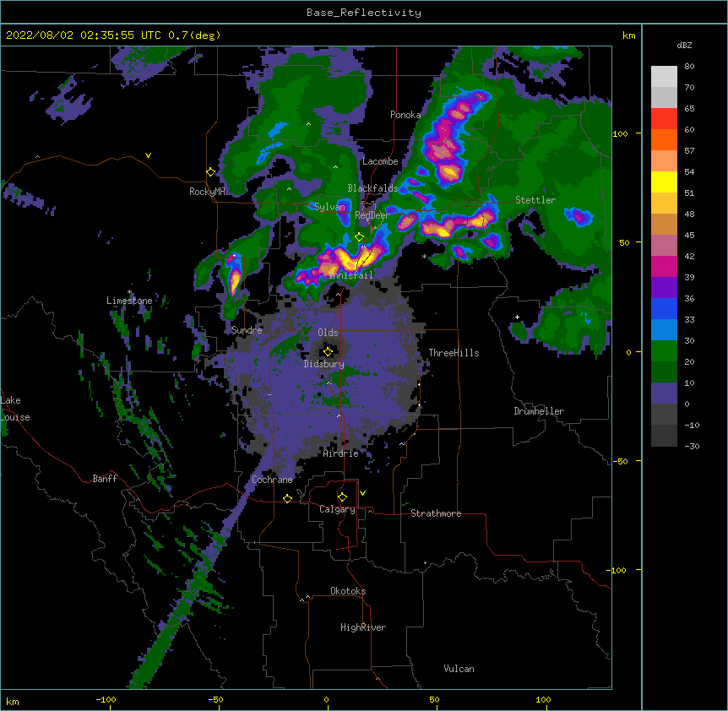Click the blue 36 dBZ legend swatch
This screenshot has width=728, height=711.
click(x=664, y=308)
